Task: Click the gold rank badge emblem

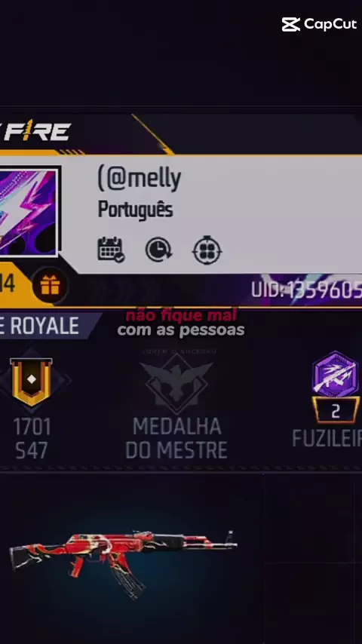Action: [31, 382]
